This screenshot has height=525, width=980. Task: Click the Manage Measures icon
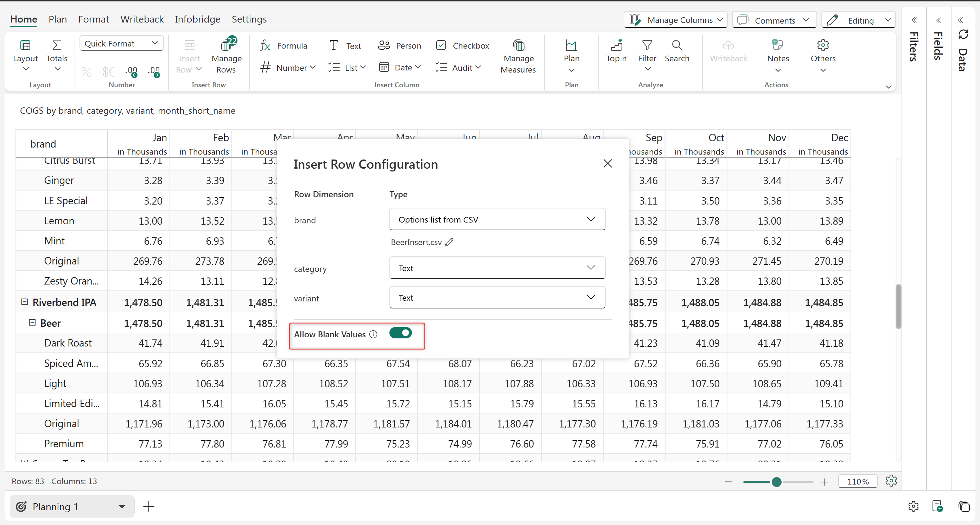[518, 46]
